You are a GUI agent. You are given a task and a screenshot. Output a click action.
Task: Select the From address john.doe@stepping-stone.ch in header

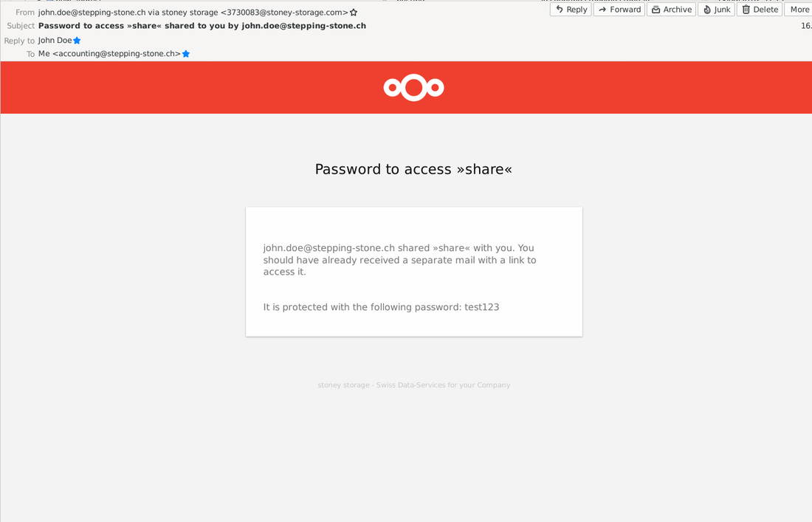(x=92, y=13)
